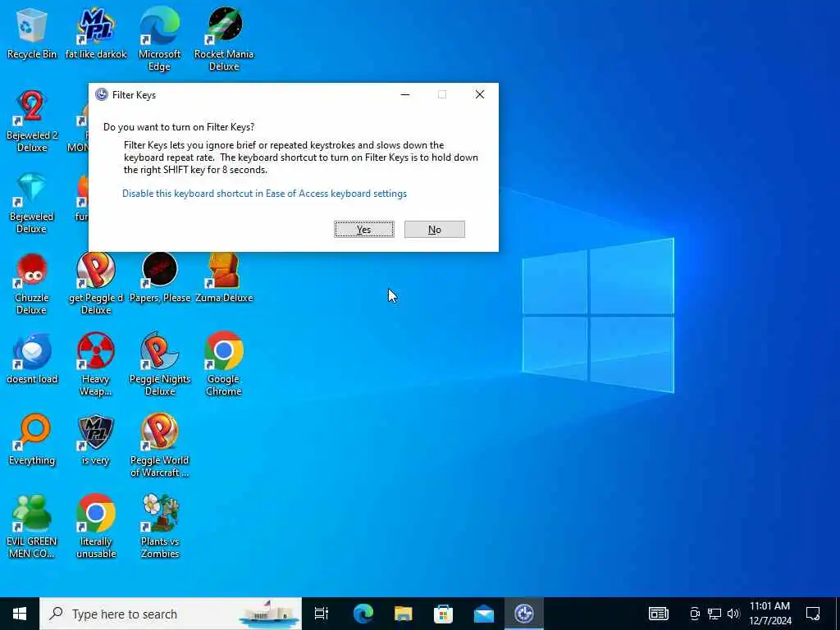Launch Microsoft Edge from the taskbar

(x=363, y=614)
